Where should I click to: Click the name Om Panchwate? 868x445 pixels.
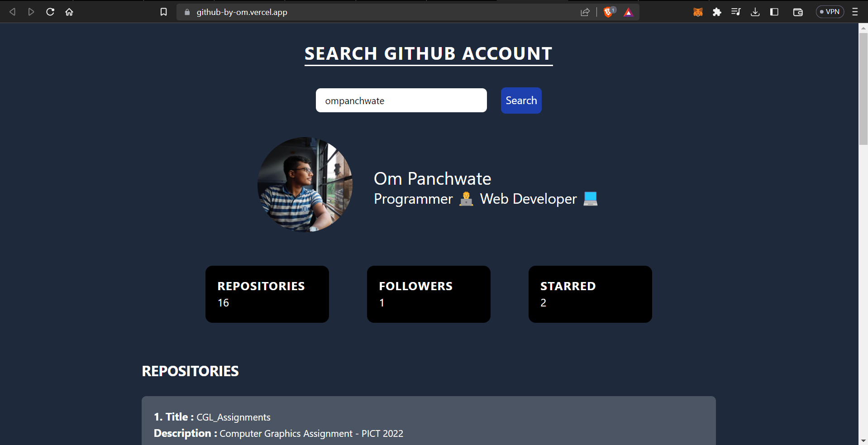433,179
